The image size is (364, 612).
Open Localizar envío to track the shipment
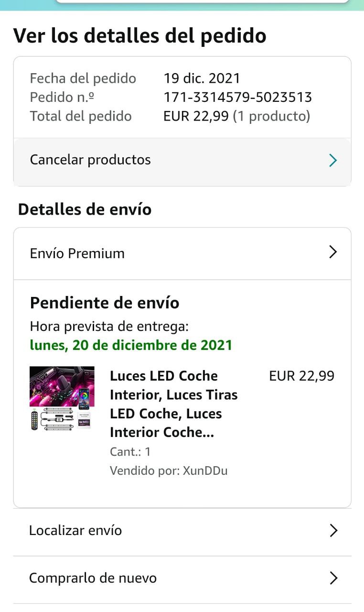coord(75,531)
